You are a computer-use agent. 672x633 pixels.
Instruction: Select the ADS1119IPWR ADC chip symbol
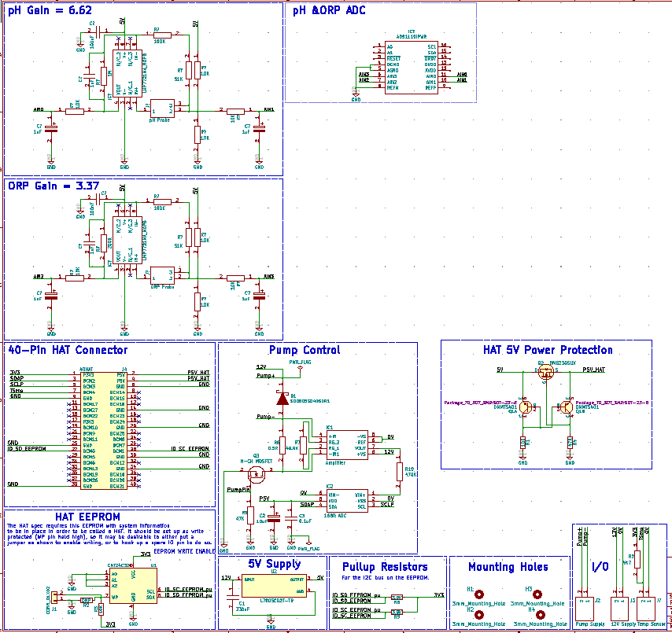click(x=411, y=68)
